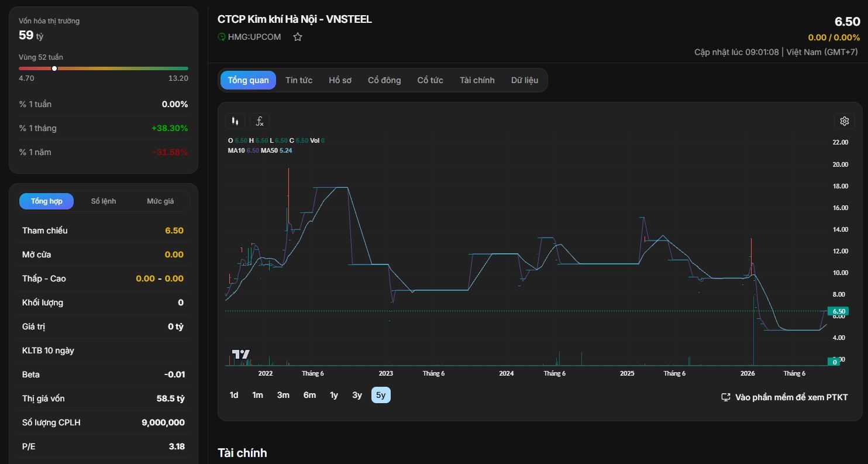Select the Tổng hợp panel tab
Viewport: 868px width, 464px height.
[46, 201]
